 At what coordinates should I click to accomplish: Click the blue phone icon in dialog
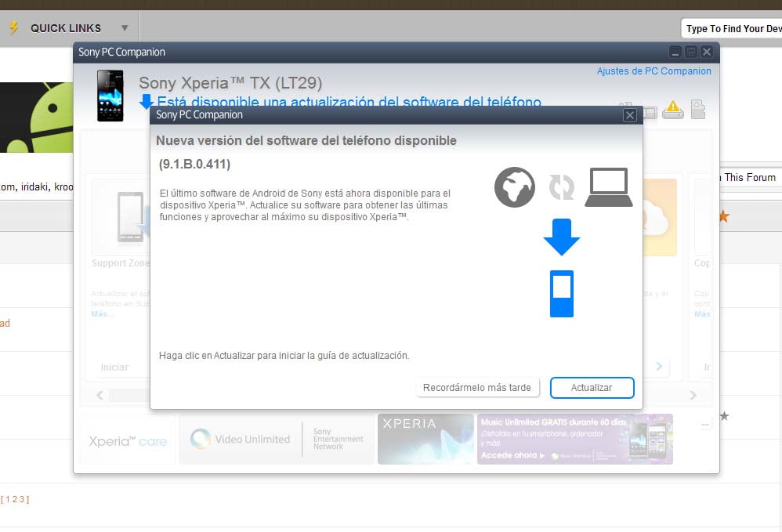(x=562, y=294)
